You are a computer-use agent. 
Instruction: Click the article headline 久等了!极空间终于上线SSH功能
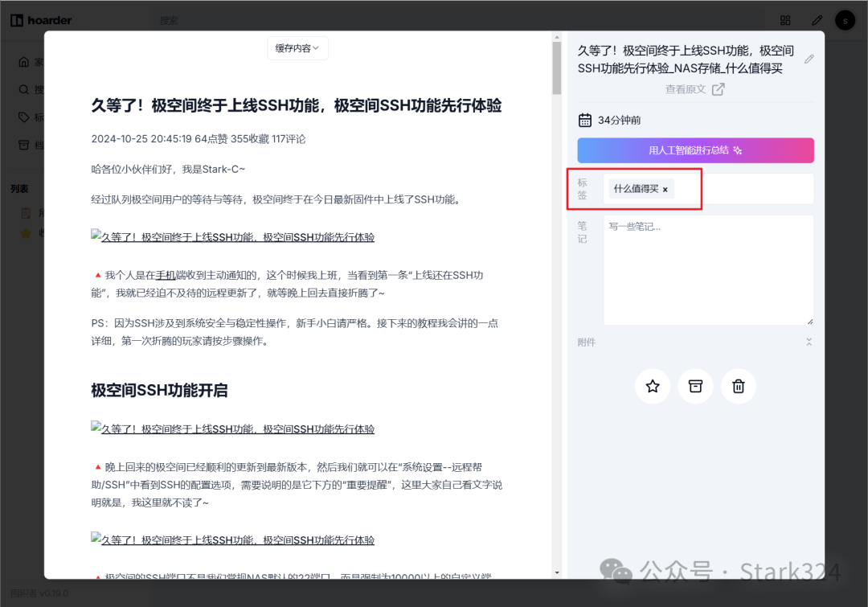click(296, 105)
